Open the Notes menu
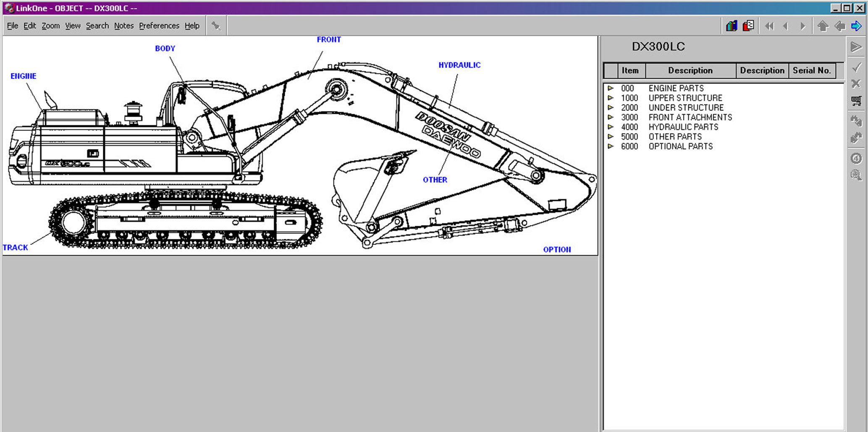The image size is (868, 432). point(123,26)
